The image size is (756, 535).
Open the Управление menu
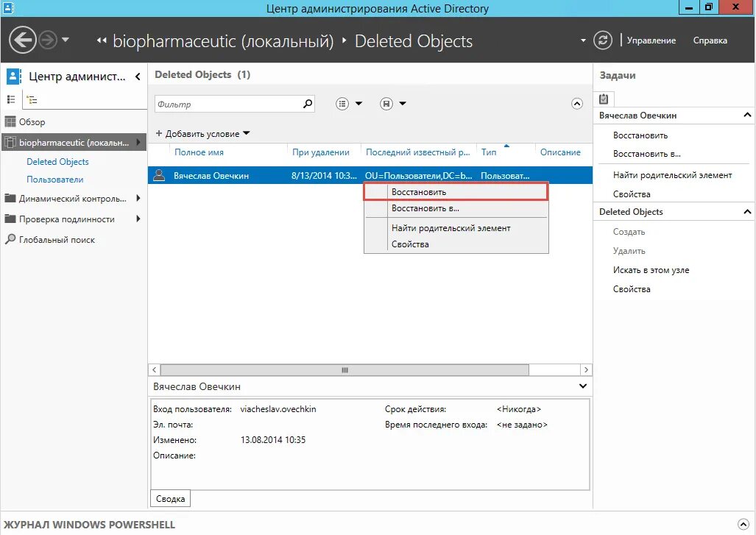(651, 40)
